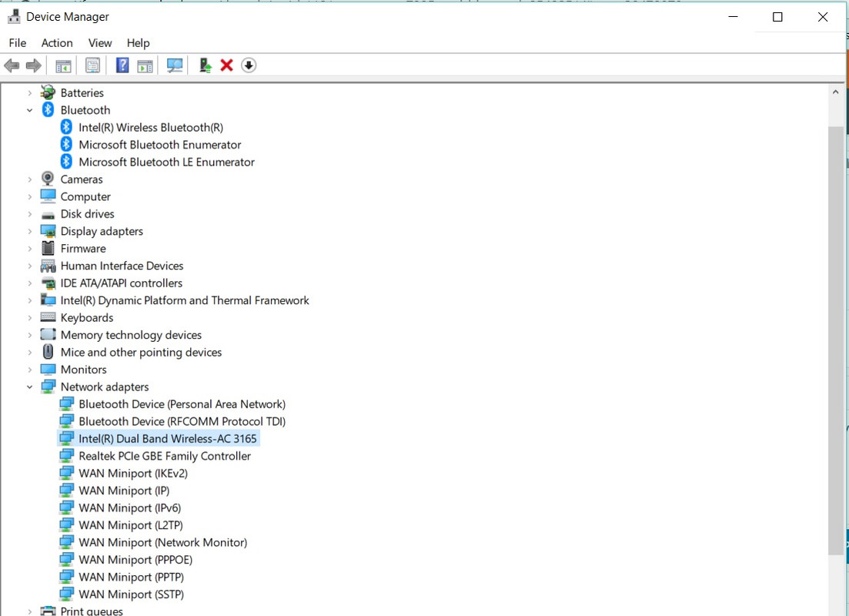Expand the Keyboards category
This screenshot has width=849, height=616.
point(30,318)
